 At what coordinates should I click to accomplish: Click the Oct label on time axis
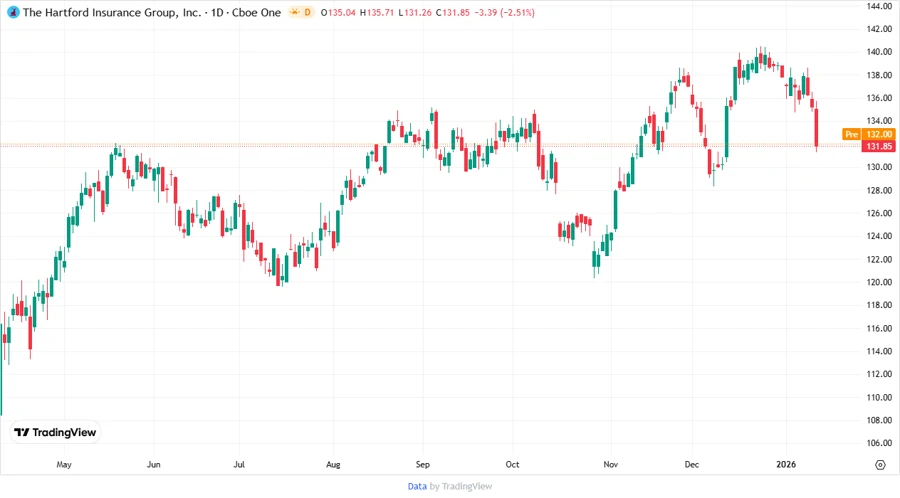tap(512, 464)
